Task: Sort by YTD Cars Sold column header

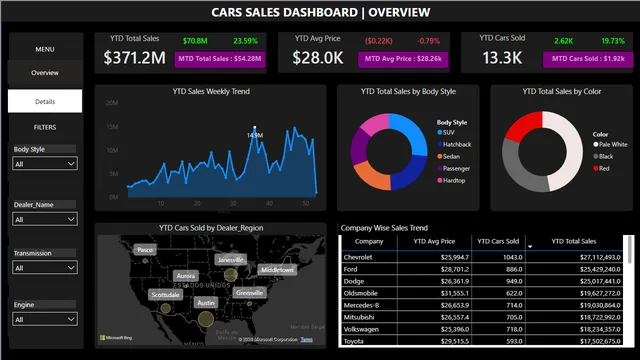Action: [x=498, y=241]
